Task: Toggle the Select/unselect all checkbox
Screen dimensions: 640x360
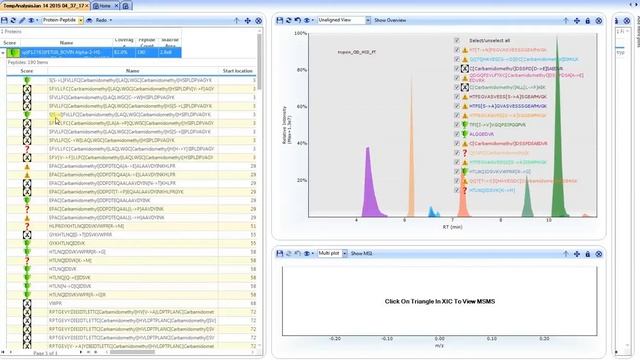Action: [x=457, y=40]
